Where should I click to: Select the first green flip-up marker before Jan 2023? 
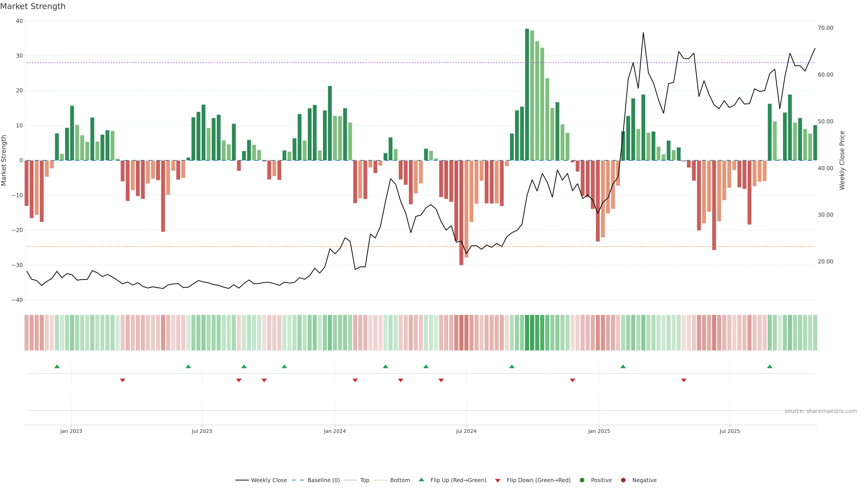(x=57, y=366)
